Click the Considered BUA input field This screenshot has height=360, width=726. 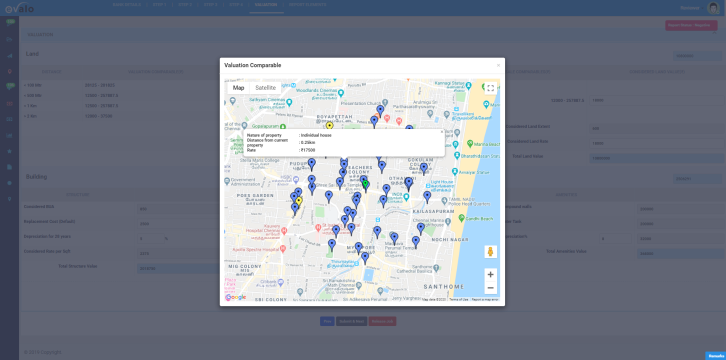[x=178, y=209]
